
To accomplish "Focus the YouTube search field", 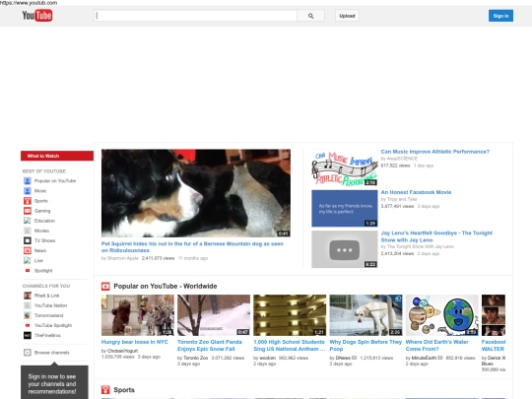I will click(195, 16).
